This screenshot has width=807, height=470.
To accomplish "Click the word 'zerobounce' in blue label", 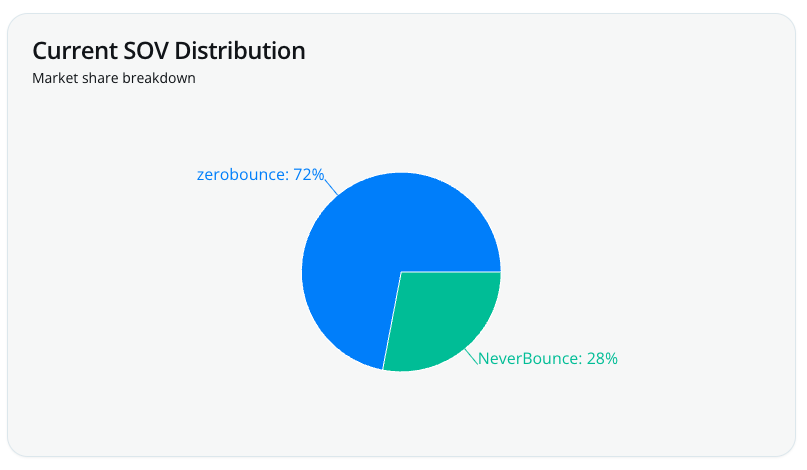I will pyautogui.click(x=242, y=175).
